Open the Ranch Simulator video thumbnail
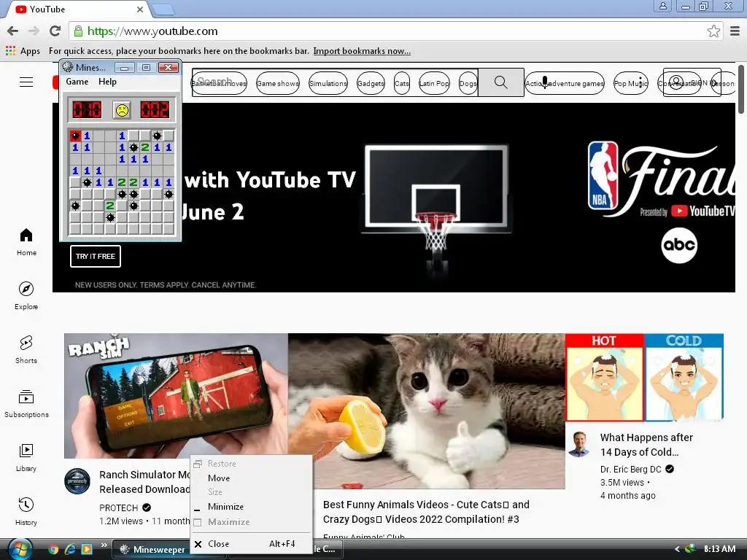Image resolution: width=747 pixels, height=560 pixels. pyautogui.click(x=176, y=395)
